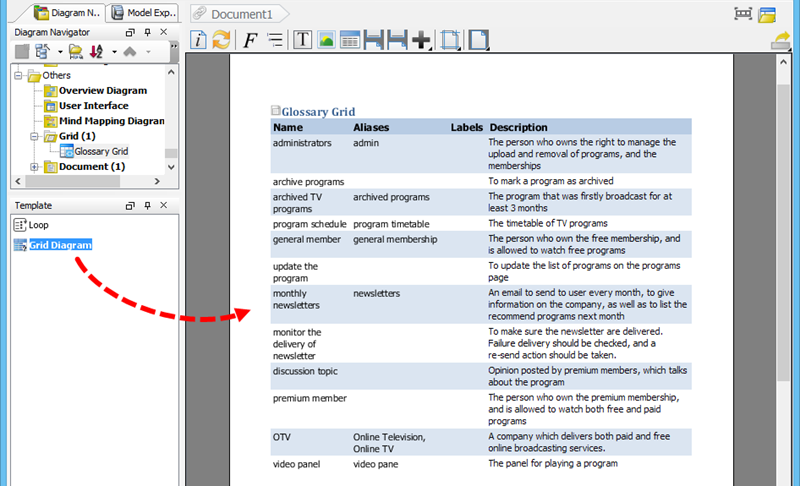Select Overview Diagram in the tree
The image size is (800, 486).
pyautogui.click(x=103, y=90)
